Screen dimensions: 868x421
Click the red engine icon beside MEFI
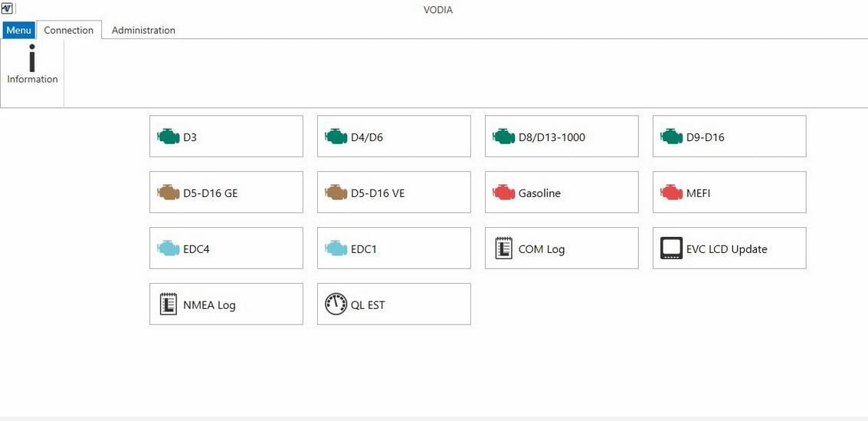click(671, 192)
